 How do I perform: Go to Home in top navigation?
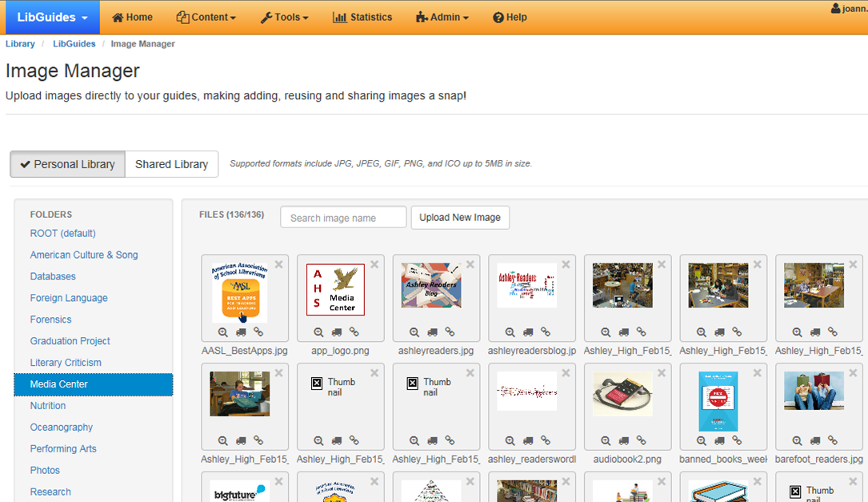(132, 17)
